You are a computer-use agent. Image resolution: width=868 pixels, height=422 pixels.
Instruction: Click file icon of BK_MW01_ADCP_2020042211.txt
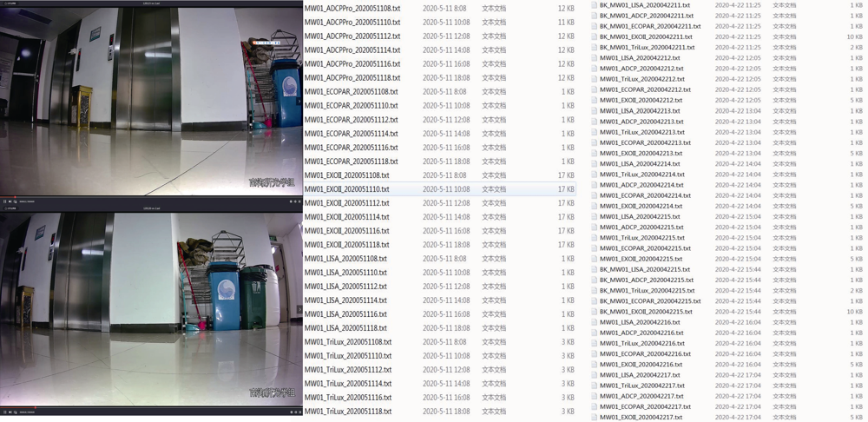(595, 16)
